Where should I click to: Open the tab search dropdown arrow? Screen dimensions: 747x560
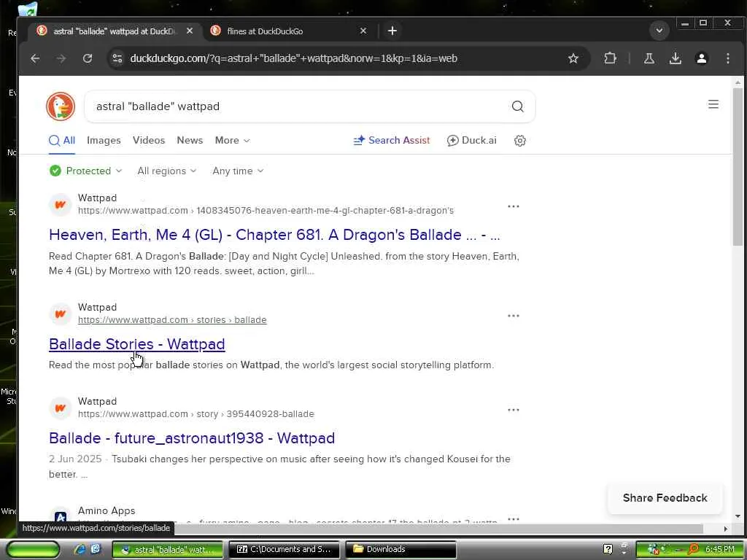(x=659, y=31)
